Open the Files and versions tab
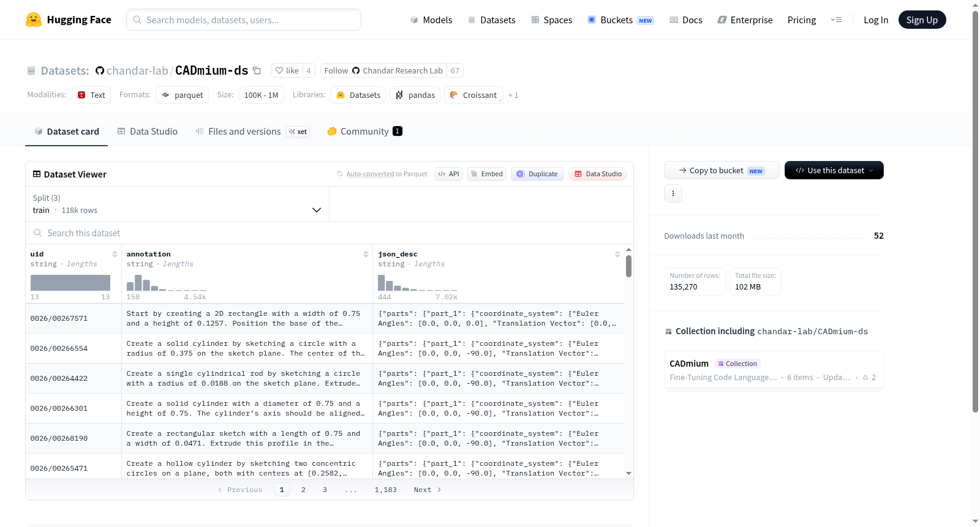This screenshot has height=527, width=980. pyautogui.click(x=252, y=132)
